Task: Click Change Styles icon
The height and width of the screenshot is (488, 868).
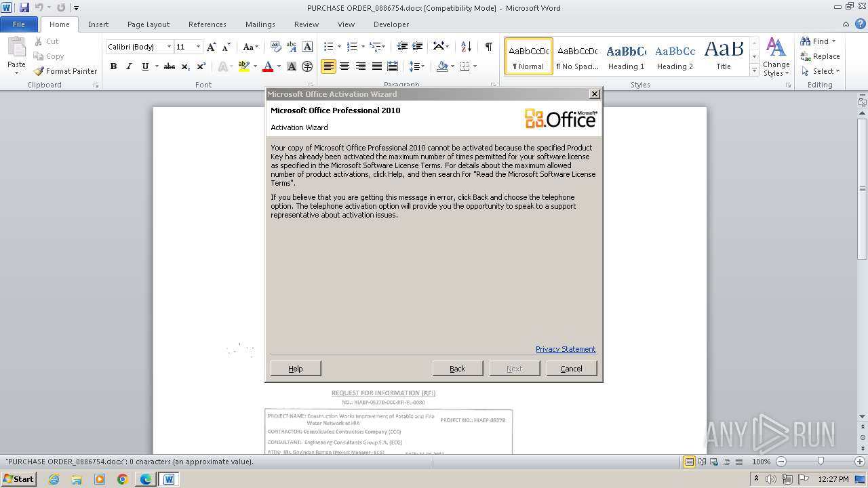Action: [x=776, y=47]
